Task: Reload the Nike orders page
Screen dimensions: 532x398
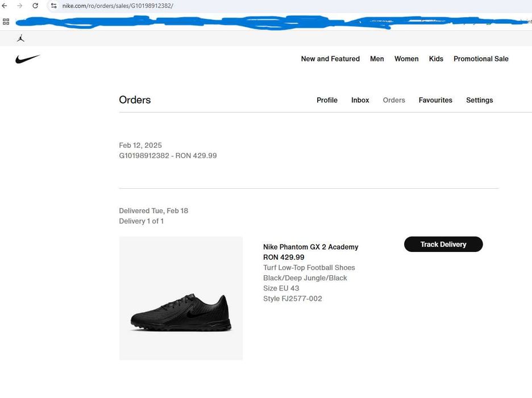Action: tap(35, 6)
